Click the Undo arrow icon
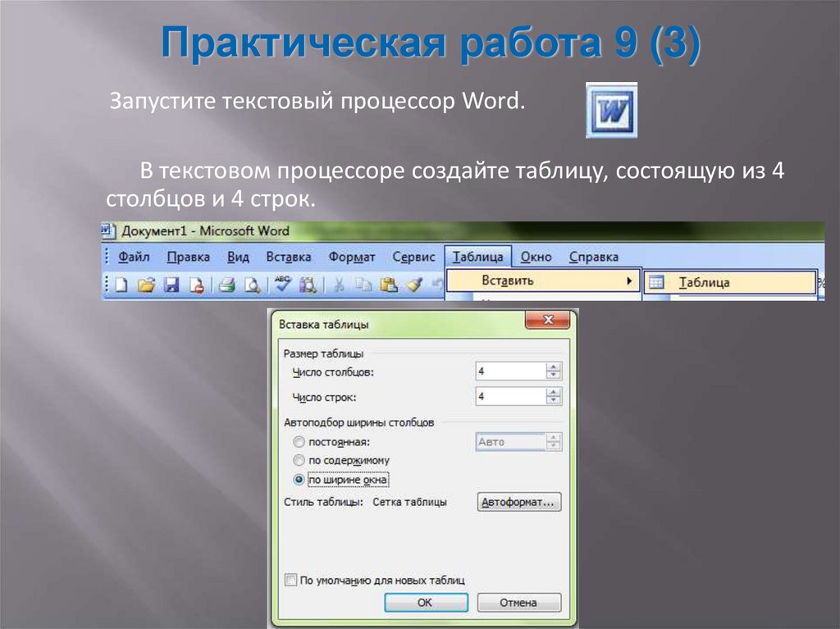Screen dimensions: 840x629 [x=438, y=285]
